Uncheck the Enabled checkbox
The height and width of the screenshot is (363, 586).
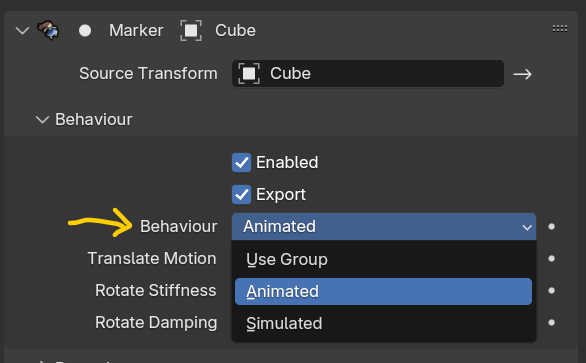coord(241,163)
